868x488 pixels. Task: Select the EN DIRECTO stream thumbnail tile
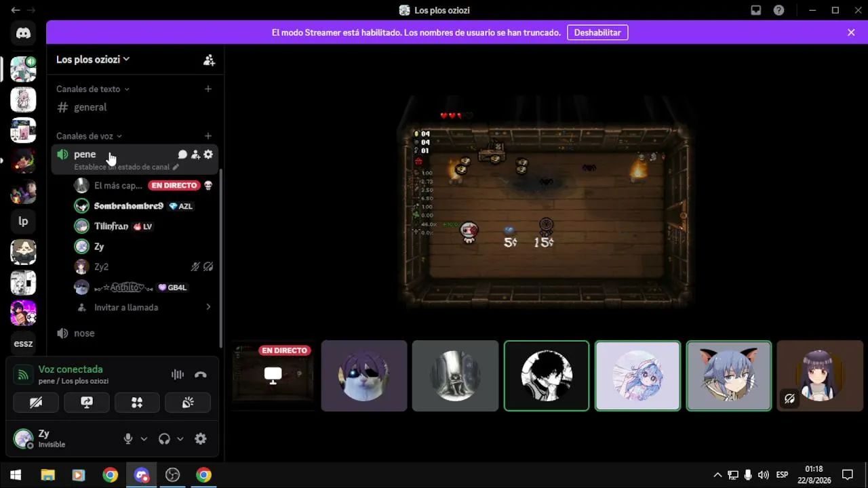pyautogui.click(x=273, y=375)
